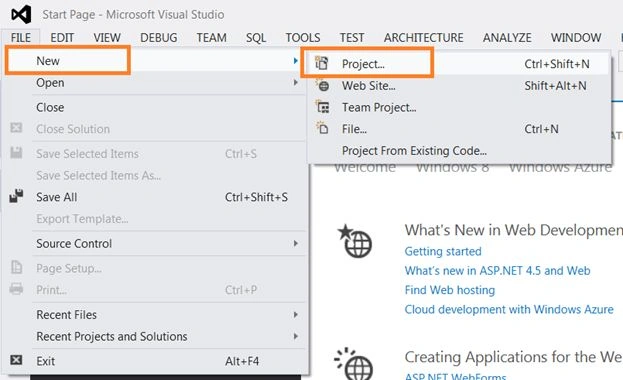The width and height of the screenshot is (623, 380).
Task: Open Cloud development with Windows Azure link
Action: click(509, 309)
